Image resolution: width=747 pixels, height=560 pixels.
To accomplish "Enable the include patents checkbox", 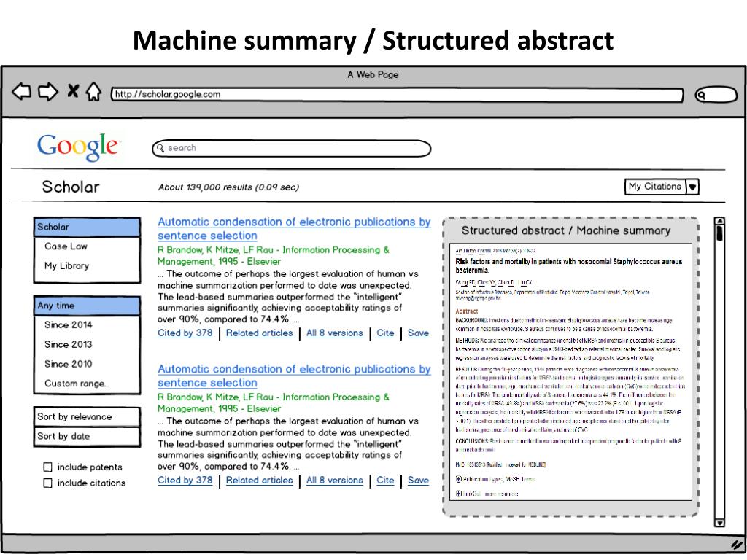I will pyautogui.click(x=47, y=467).
